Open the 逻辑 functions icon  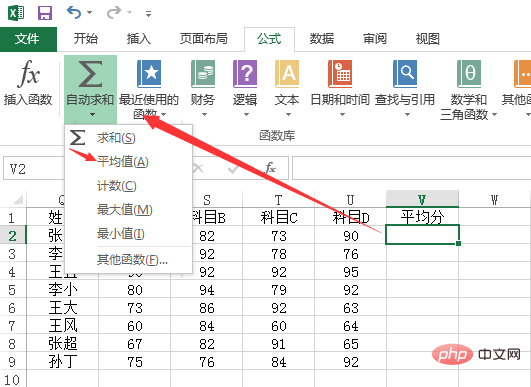[245, 74]
